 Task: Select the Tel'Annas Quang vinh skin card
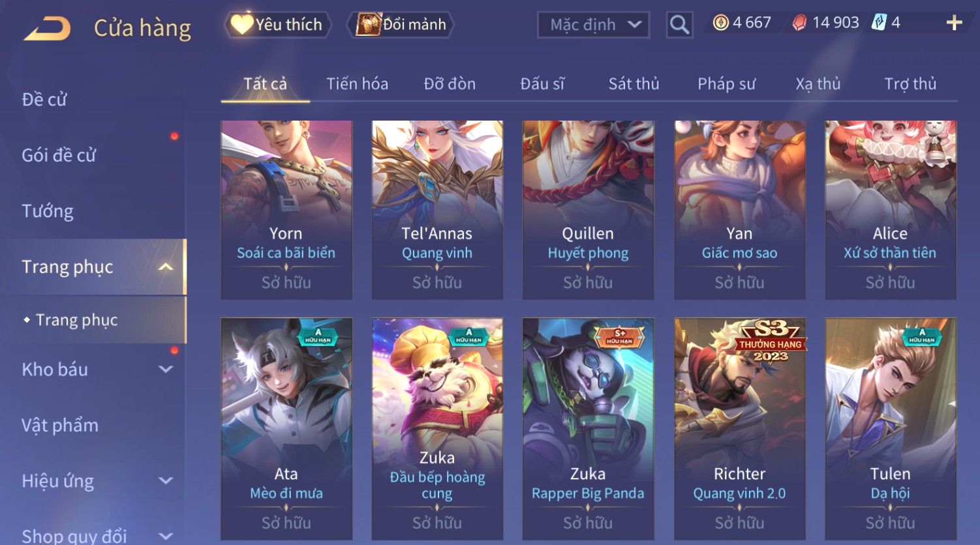click(x=437, y=210)
